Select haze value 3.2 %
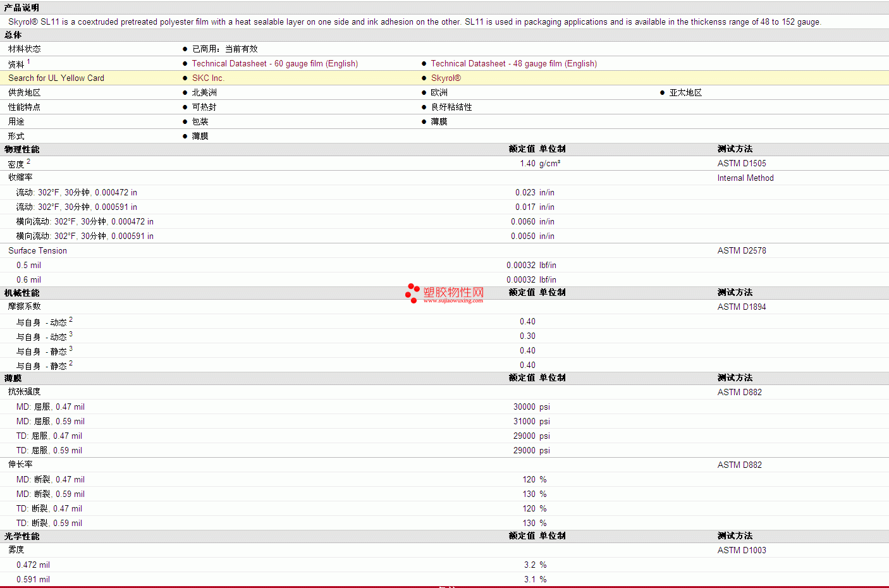 pos(535,565)
